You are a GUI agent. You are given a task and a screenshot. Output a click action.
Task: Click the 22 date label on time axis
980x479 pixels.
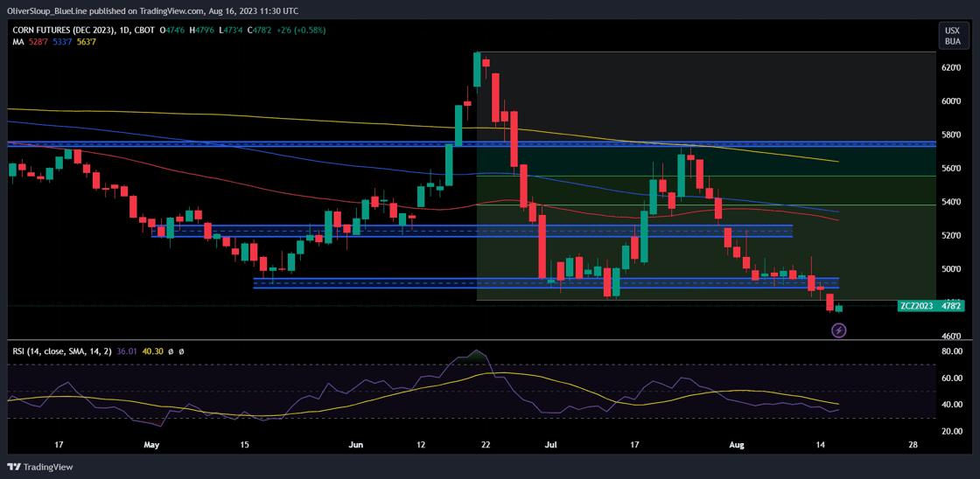click(x=486, y=445)
